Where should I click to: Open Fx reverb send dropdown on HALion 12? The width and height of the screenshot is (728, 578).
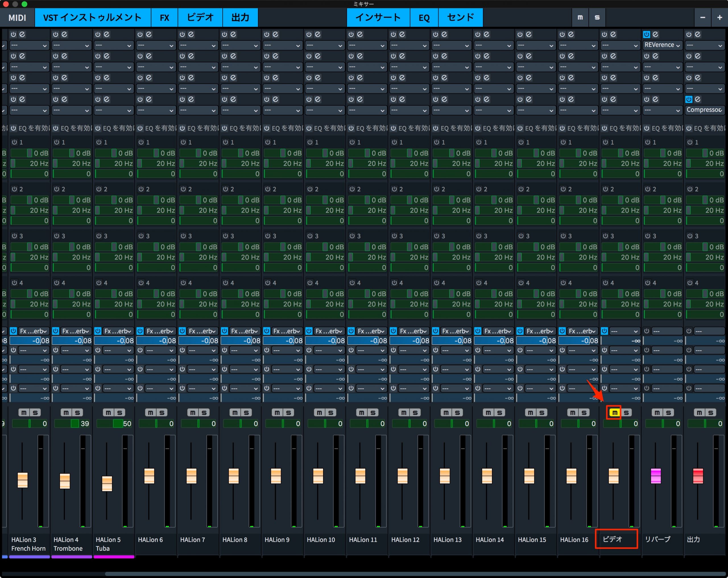(413, 331)
